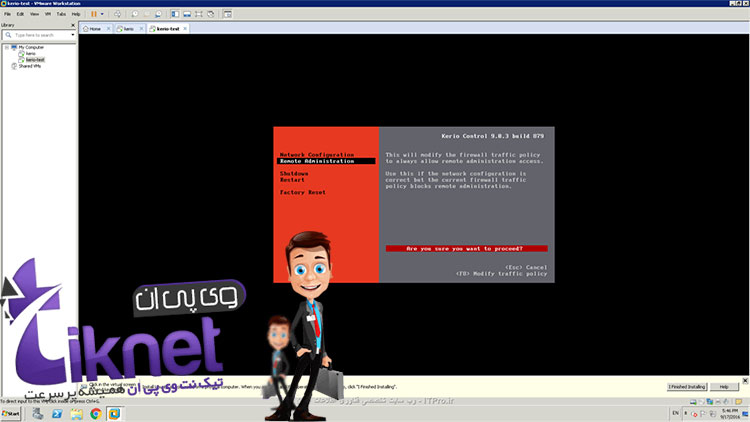Viewport: 750px width, 422px height.
Task: Click the Send Ctrl+Alt+Del toolbar icon
Action: click(x=117, y=15)
